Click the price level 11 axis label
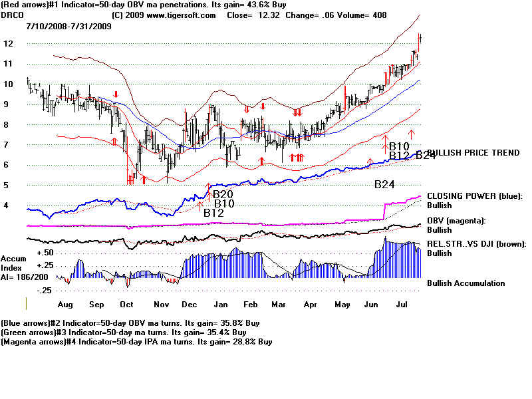This screenshot has height=399, width=532. click(8, 64)
